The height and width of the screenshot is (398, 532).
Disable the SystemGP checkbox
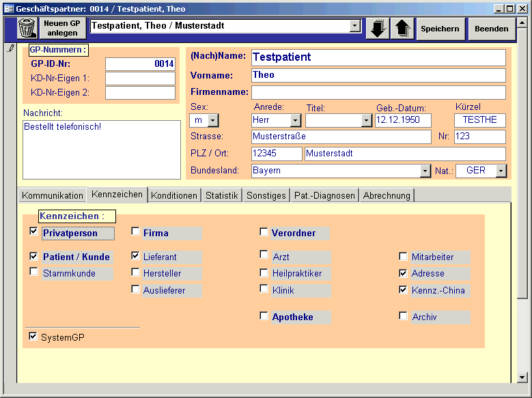[33, 337]
